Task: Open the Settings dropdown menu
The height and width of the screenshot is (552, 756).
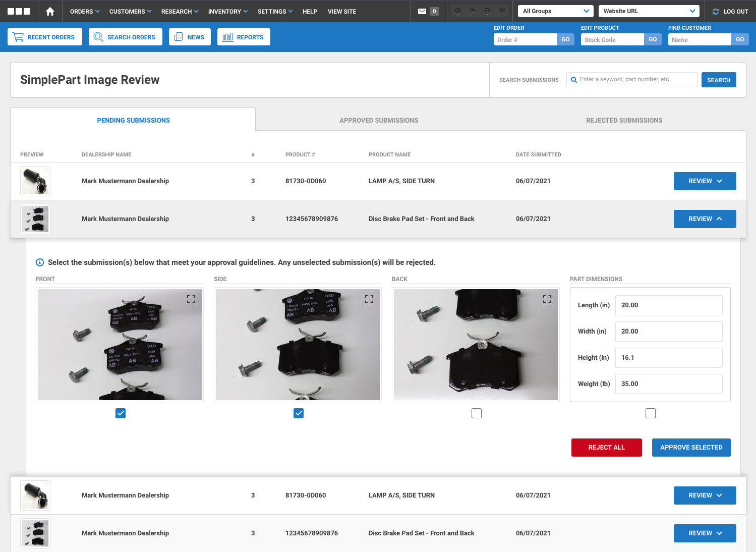Action: tap(275, 12)
